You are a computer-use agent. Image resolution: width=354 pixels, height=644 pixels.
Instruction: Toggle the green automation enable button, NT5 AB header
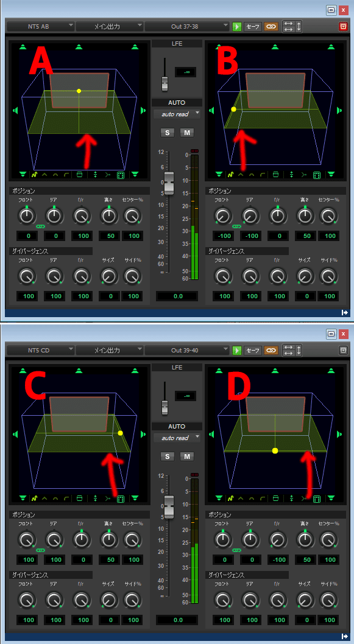click(x=237, y=27)
